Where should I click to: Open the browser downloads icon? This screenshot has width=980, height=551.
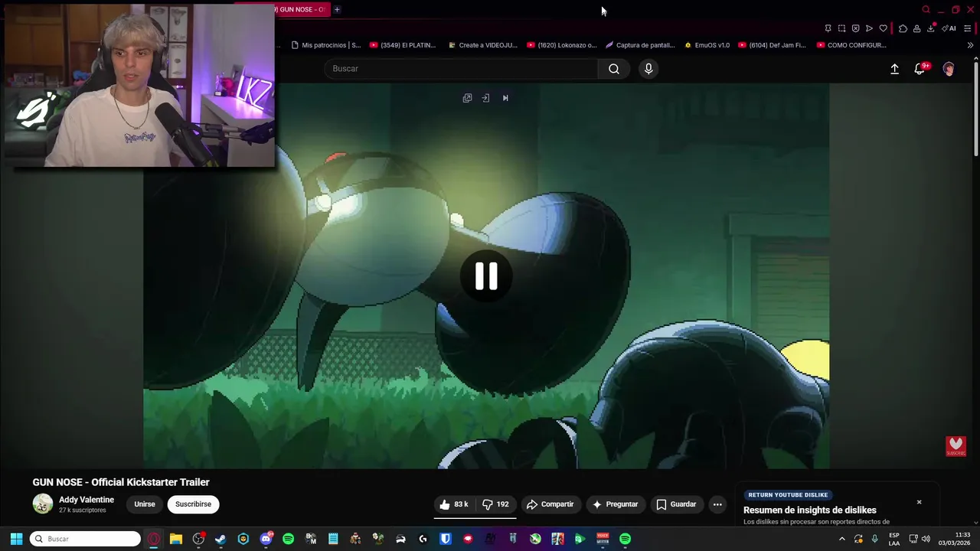pyautogui.click(x=931, y=28)
